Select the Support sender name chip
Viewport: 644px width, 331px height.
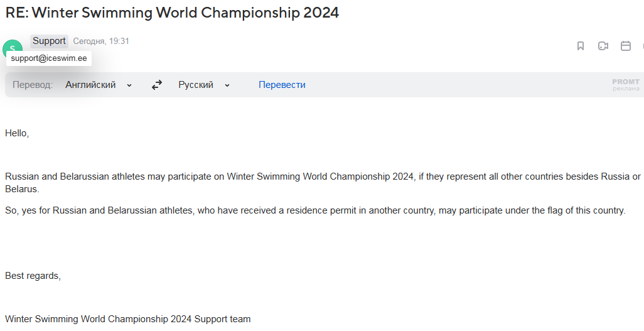pos(50,41)
